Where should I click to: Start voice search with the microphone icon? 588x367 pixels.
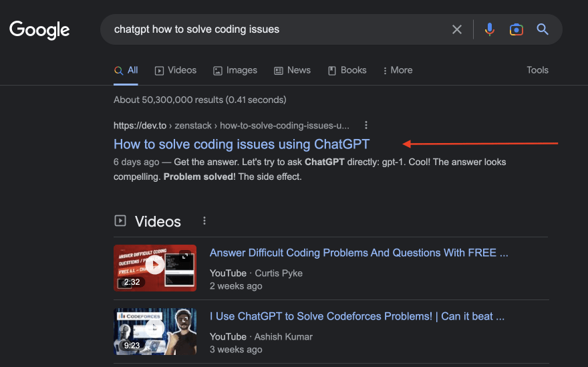(x=489, y=29)
